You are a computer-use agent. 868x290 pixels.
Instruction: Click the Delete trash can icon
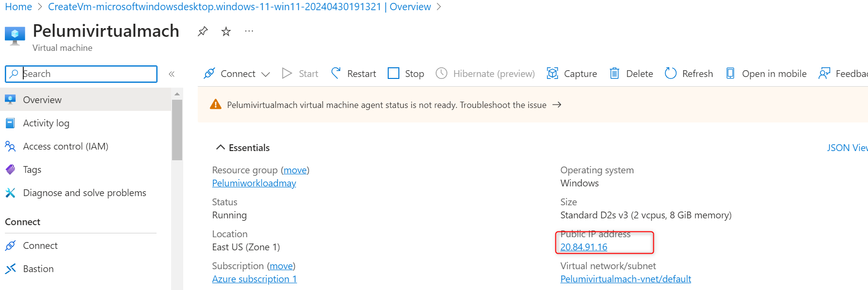pyautogui.click(x=615, y=73)
